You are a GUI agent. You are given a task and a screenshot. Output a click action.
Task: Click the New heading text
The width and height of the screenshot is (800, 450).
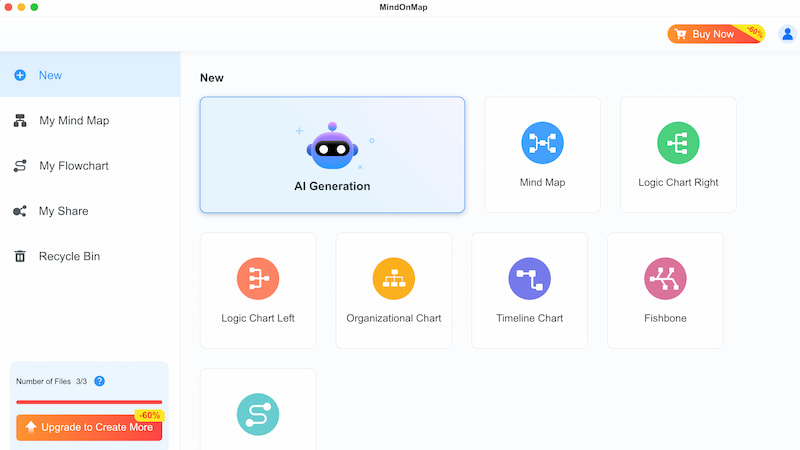tap(212, 78)
